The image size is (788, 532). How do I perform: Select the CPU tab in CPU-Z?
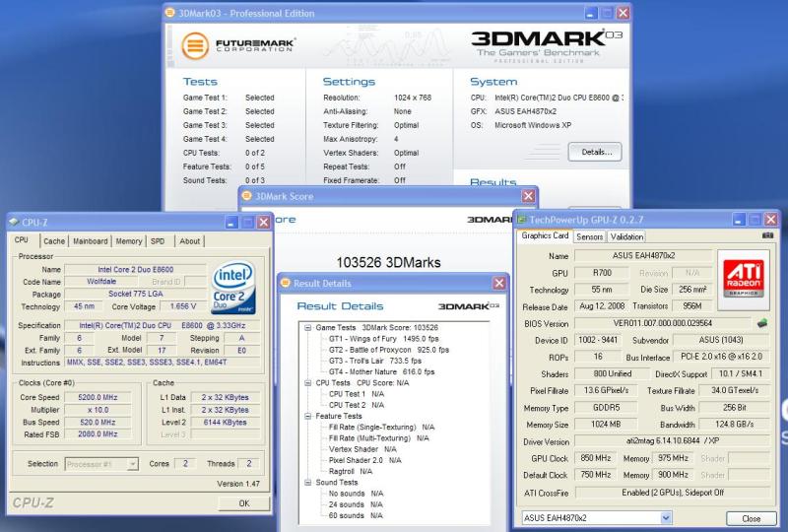pos(22,239)
